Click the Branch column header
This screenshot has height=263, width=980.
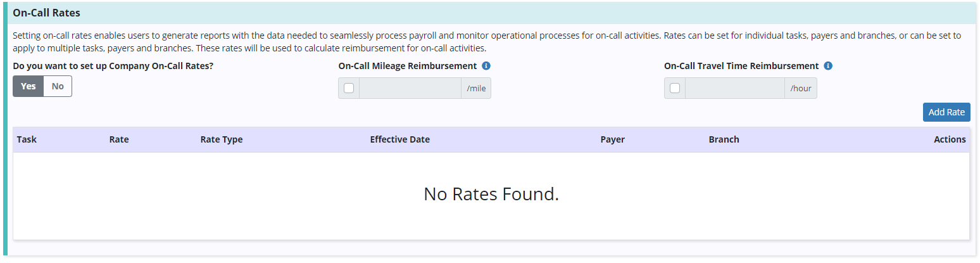point(724,139)
